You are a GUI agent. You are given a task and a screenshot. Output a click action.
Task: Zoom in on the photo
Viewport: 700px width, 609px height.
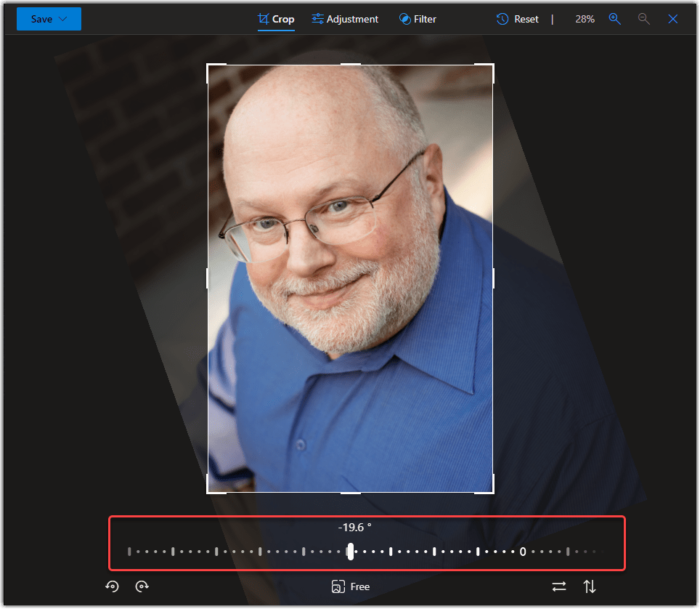pos(615,19)
